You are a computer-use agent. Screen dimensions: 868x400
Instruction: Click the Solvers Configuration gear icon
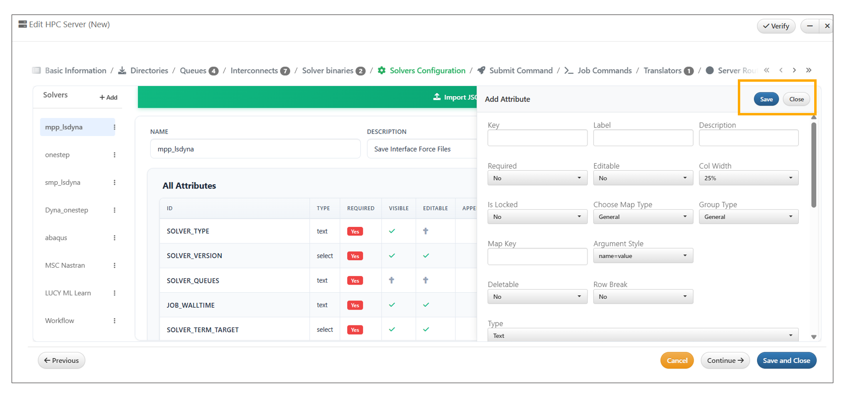click(381, 71)
